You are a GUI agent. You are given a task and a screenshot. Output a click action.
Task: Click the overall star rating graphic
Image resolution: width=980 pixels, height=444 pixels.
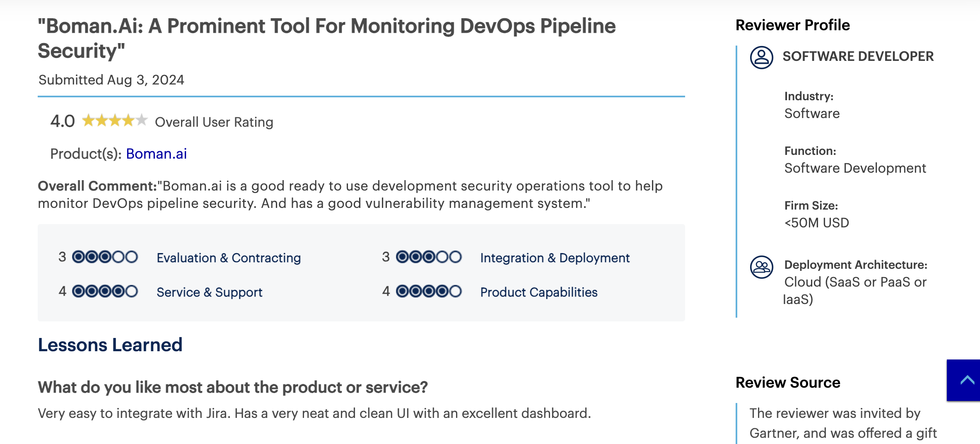pyautogui.click(x=115, y=121)
